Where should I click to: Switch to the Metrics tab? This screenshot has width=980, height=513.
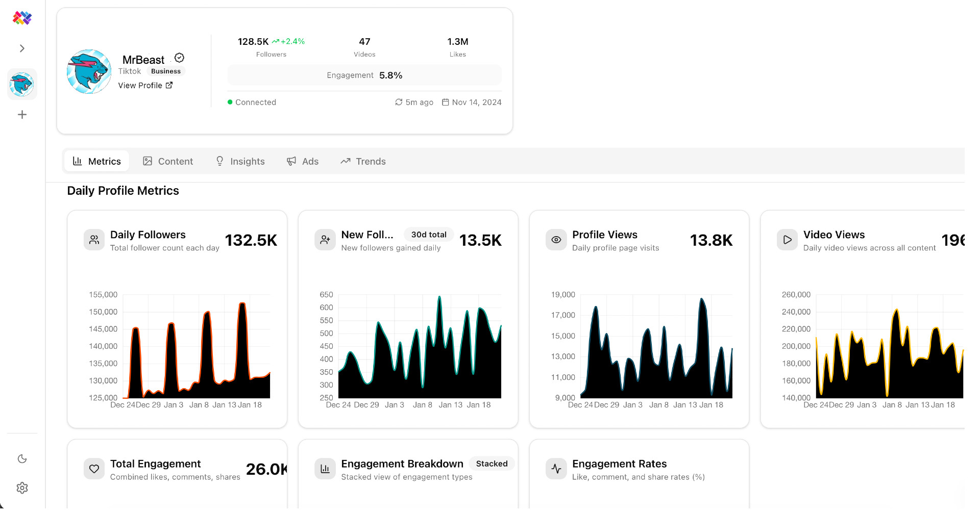97,162
